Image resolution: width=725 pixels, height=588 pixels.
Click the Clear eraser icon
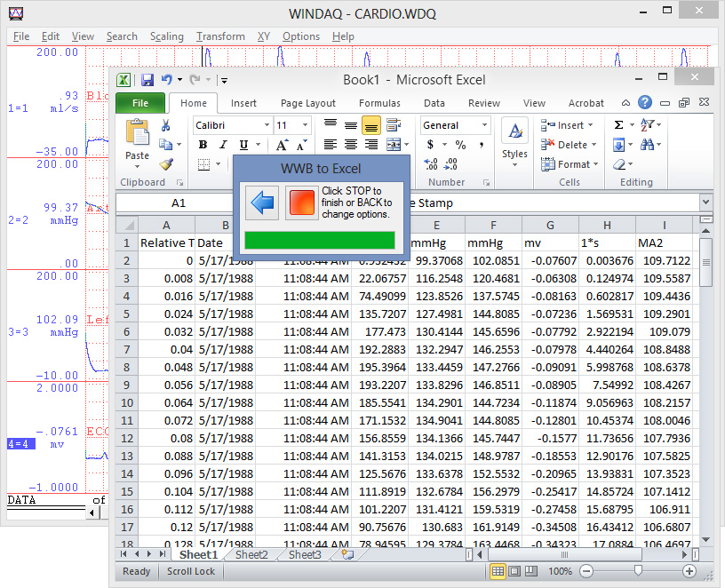click(619, 164)
